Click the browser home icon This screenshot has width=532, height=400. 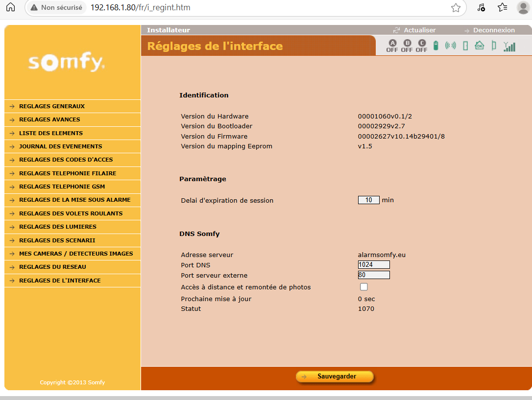pos(10,7)
